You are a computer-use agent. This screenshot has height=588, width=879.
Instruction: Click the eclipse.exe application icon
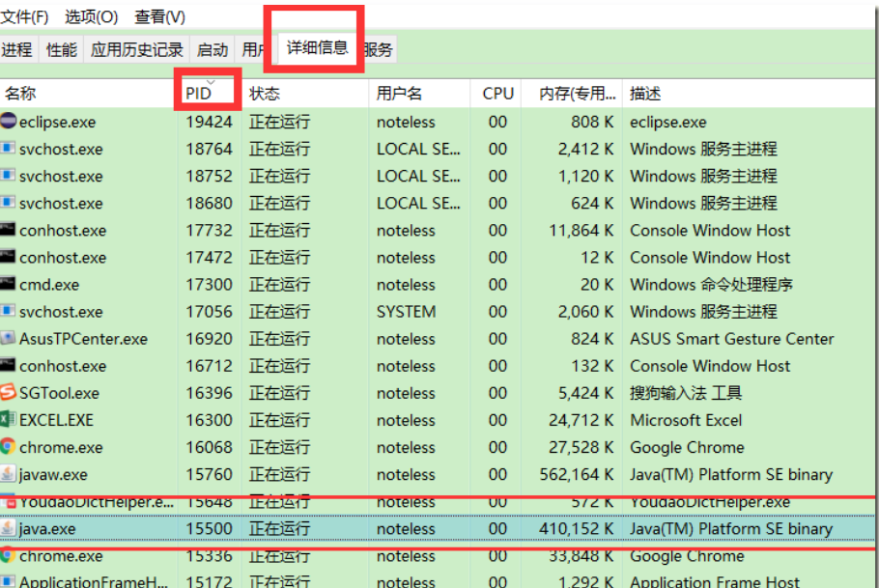[x=10, y=122]
